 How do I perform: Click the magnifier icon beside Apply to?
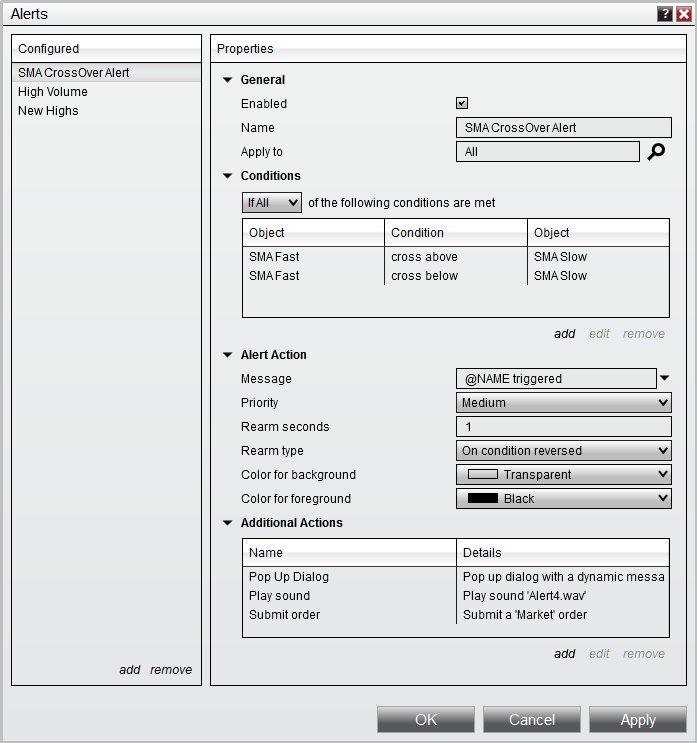click(x=656, y=152)
